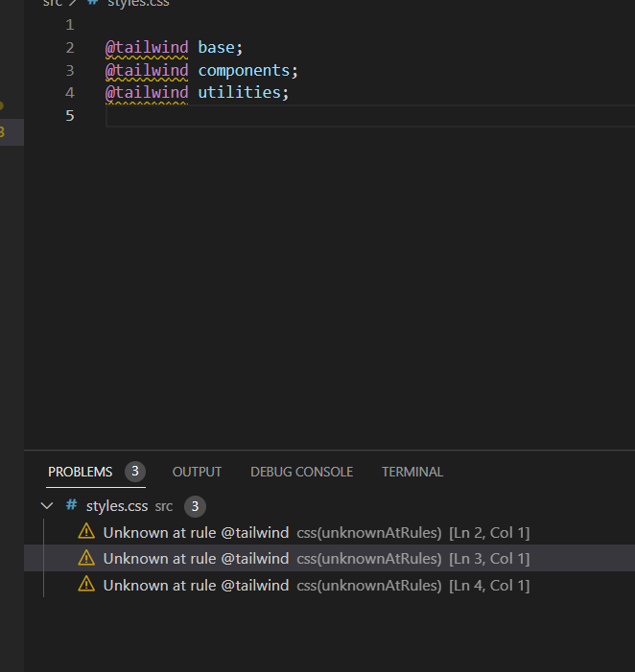The width and height of the screenshot is (635, 672).
Task: Click styles.css in the breadcrumb path
Action: [x=138, y=4]
